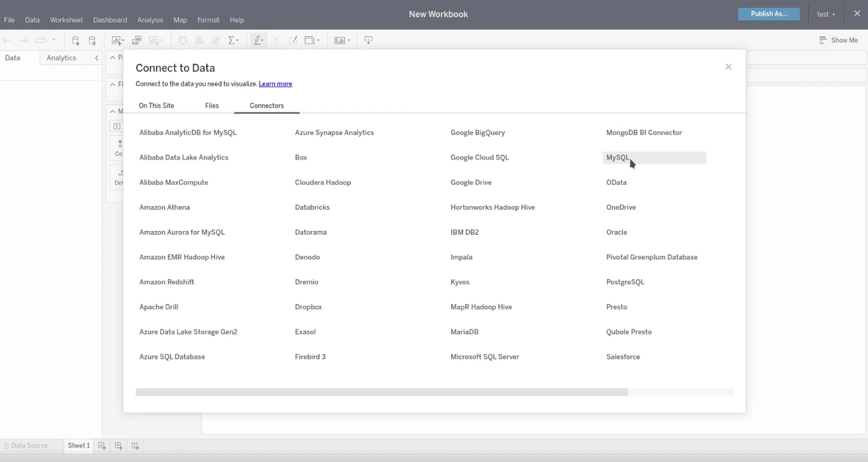Collapse the Marks card chevron
Viewport: 868px width, 462px height.
point(112,111)
